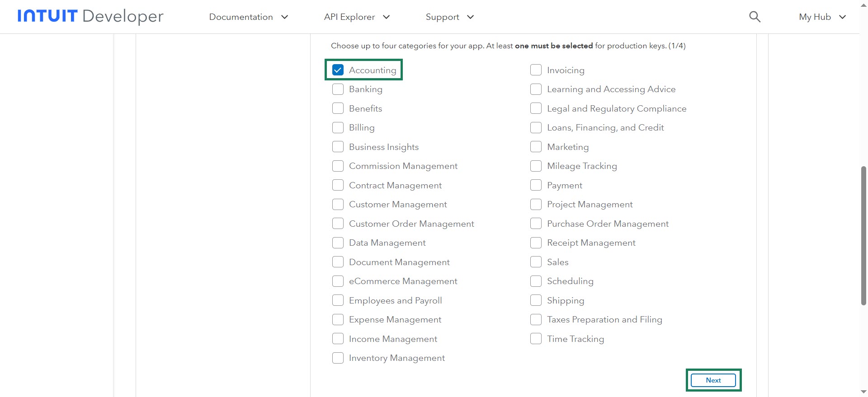The width and height of the screenshot is (868, 397).
Task: Open the Documentation menu item
Action: 241,17
